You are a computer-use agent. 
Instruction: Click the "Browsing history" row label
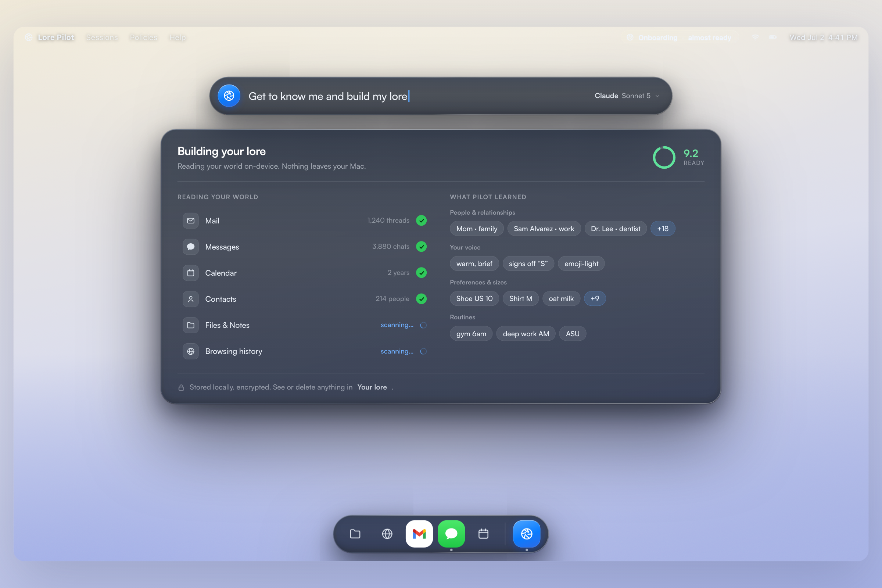234,351
